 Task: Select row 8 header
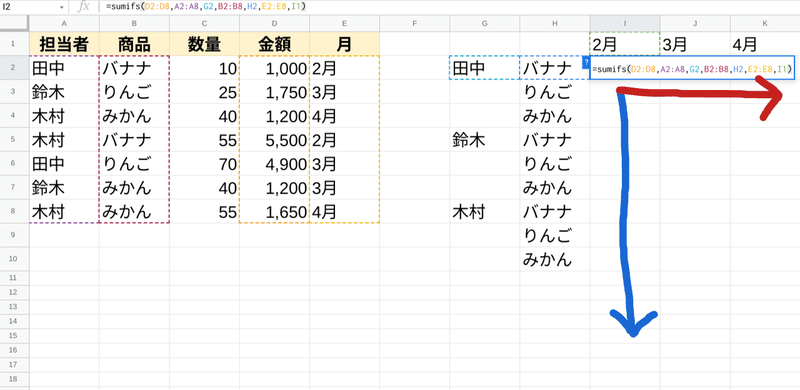(14, 211)
